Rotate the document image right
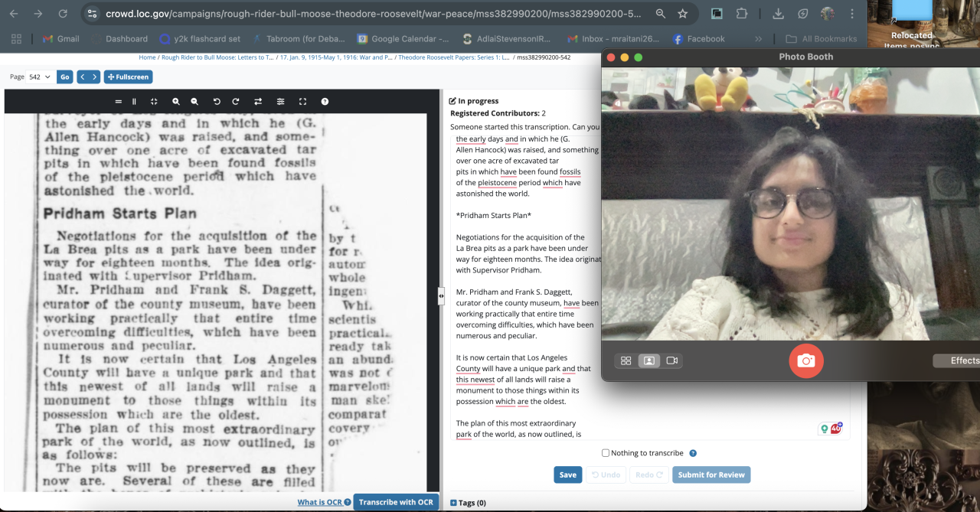980x512 pixels. click(236, 101)
